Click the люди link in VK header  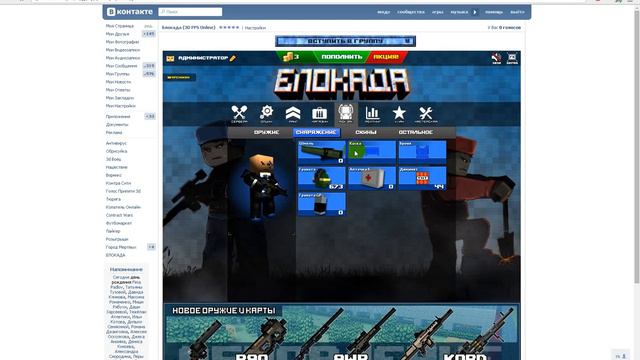click(x=384, y=12)
